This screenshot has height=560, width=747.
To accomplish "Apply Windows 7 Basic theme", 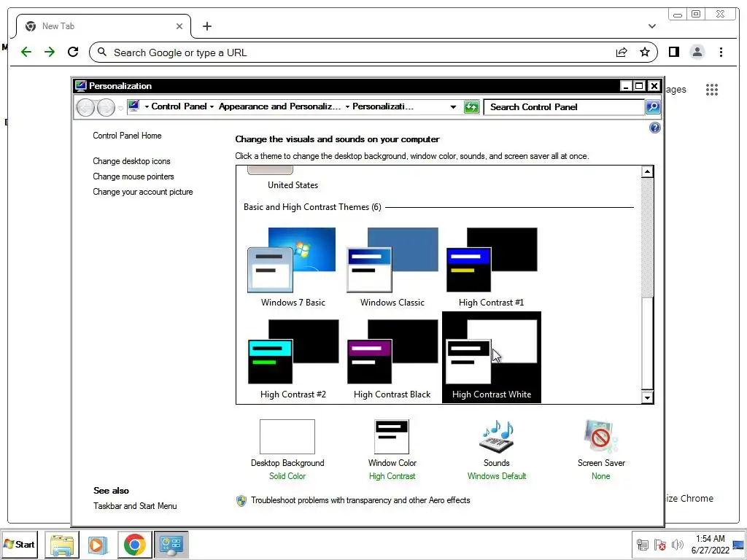I will [x=293, y=267].
